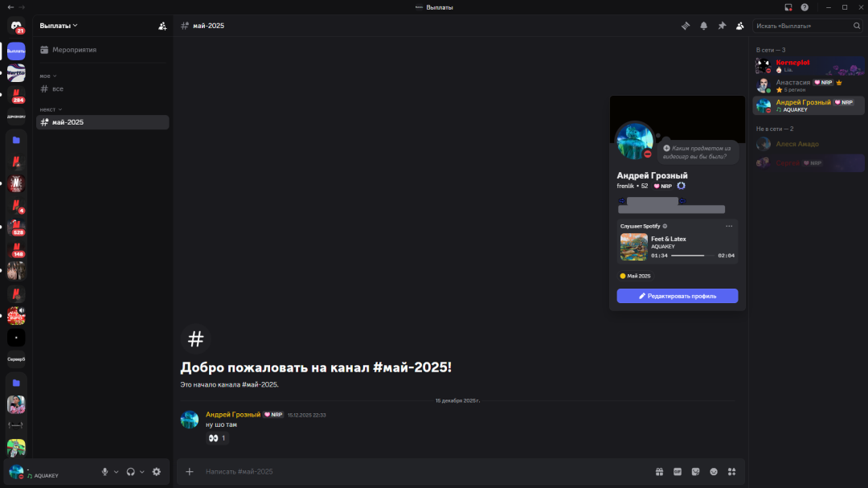Open the gift icon in message bar
The width and height of the screenshot is (868, 488).
(659, 472)
